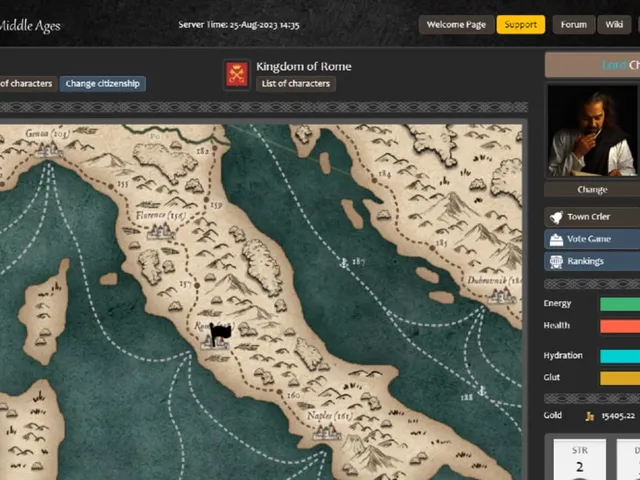Click the Dubrovnik city icon on map

click(502, 295)
